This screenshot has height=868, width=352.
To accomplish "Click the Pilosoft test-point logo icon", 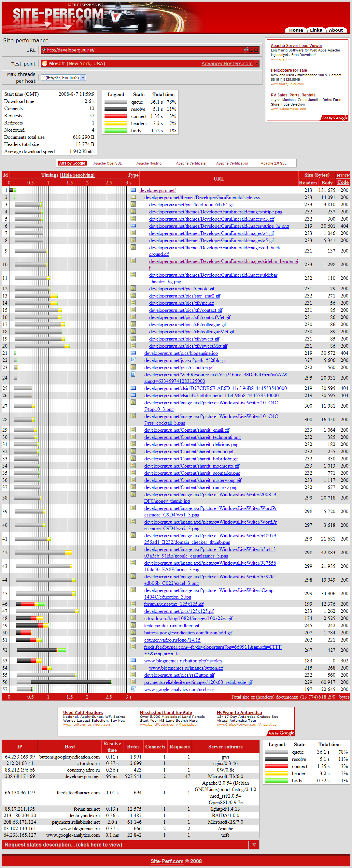I will (x=44, y=63).
